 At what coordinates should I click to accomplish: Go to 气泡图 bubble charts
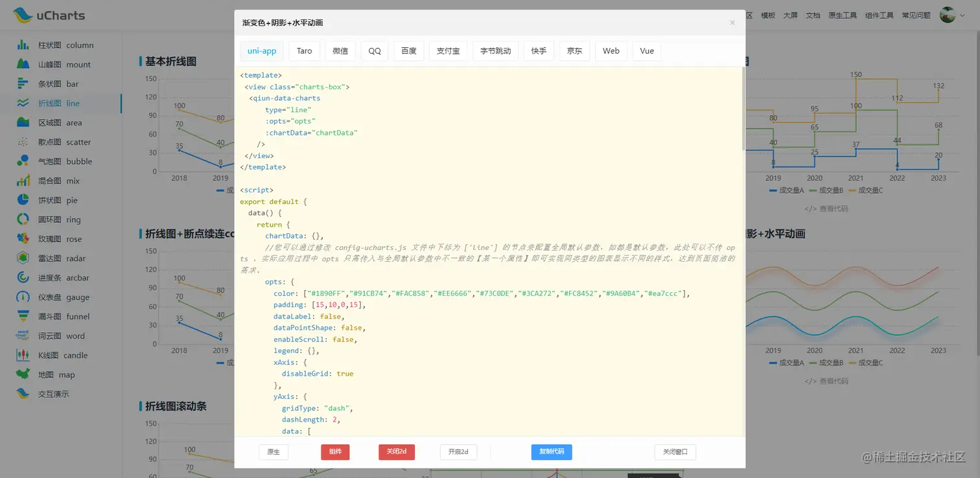coord(61,161)
